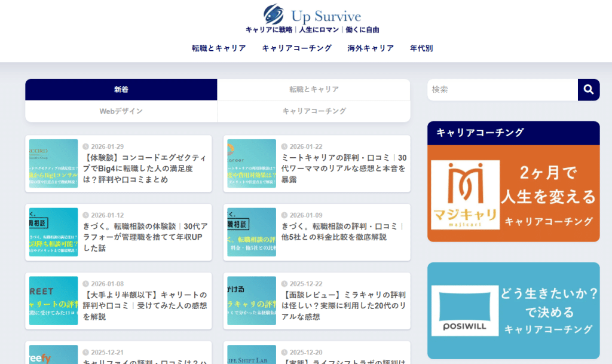The height and width of the screenshot is (364, 612).
Task: Click the clock icon beside 2026-01-12
Action: tap(86, 215)
